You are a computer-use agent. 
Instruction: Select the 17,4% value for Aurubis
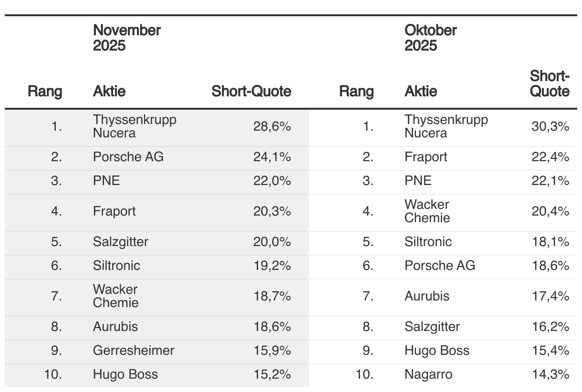[551, 296]
